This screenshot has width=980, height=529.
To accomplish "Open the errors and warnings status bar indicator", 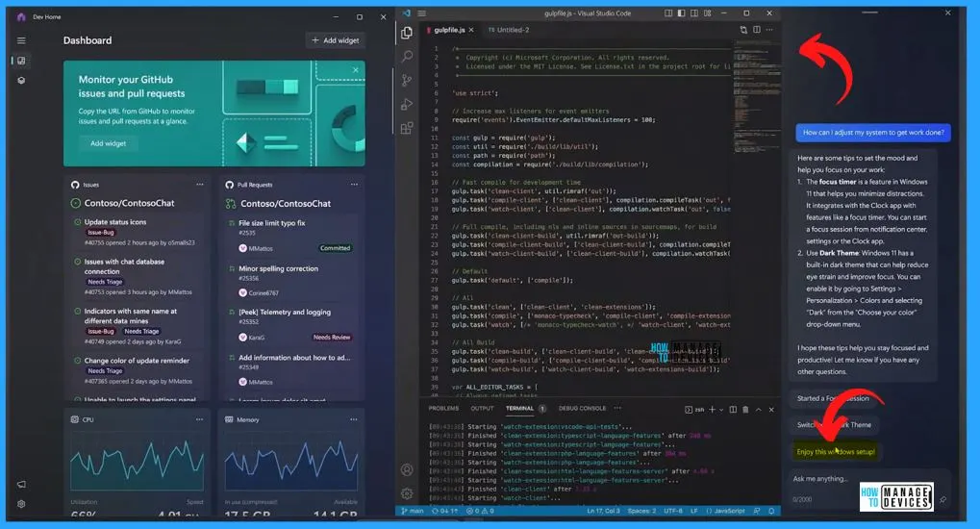I will click(481, 511).
